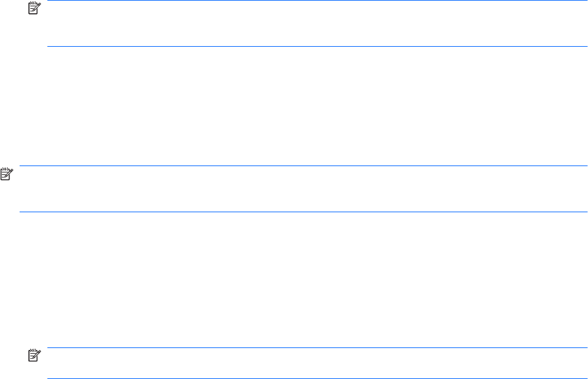Click the blue rule at the page's top edge
The width and height of the screenshot is (588, 379).
[x=317, y=1]
